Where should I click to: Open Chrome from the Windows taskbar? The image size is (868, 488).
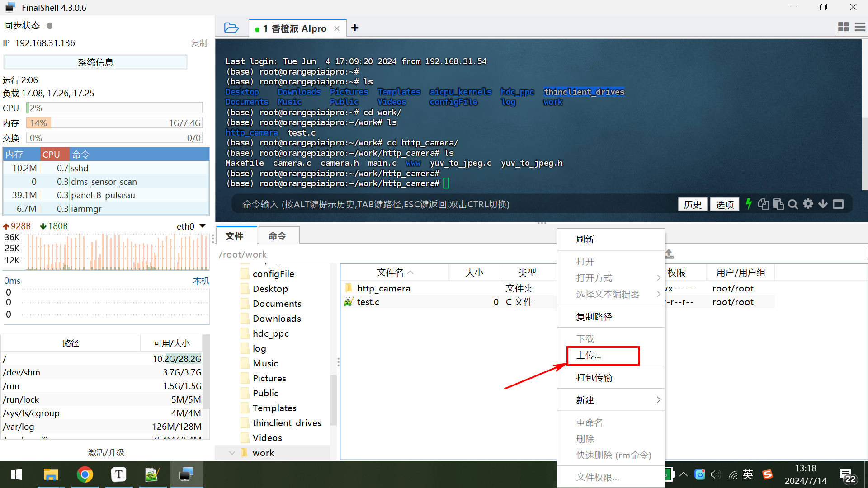coord(85,474)
